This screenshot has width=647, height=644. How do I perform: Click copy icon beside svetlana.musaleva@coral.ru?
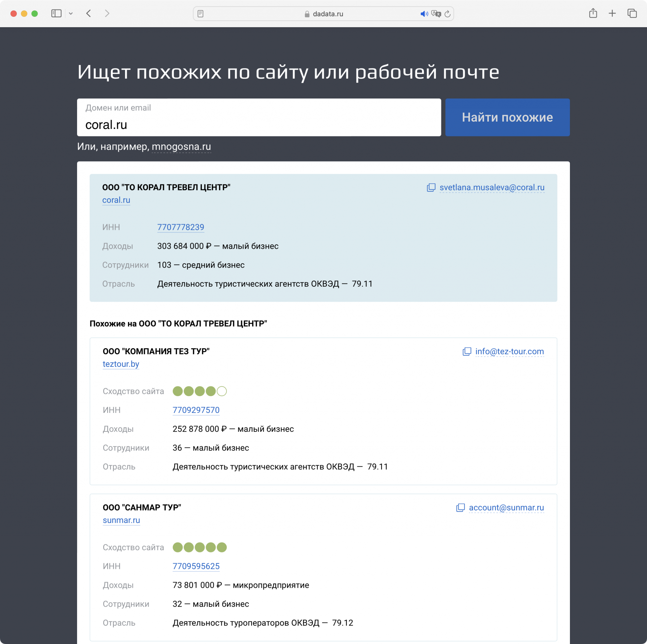[431, 188]
